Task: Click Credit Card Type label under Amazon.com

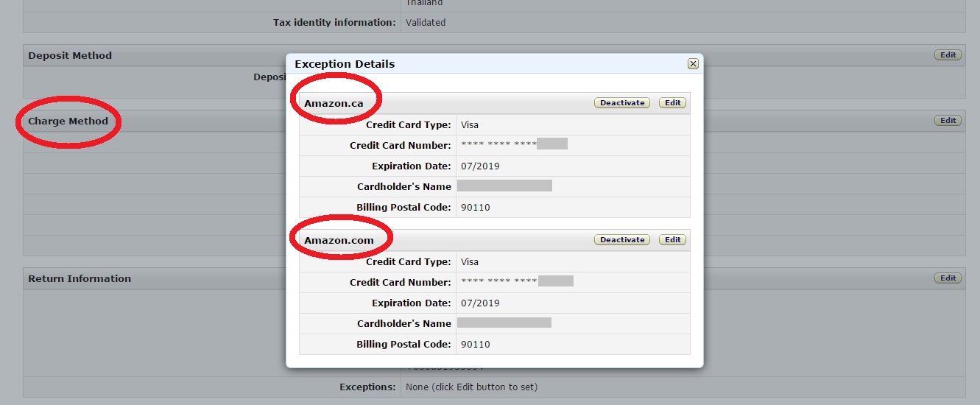Action: click(408, 261)
